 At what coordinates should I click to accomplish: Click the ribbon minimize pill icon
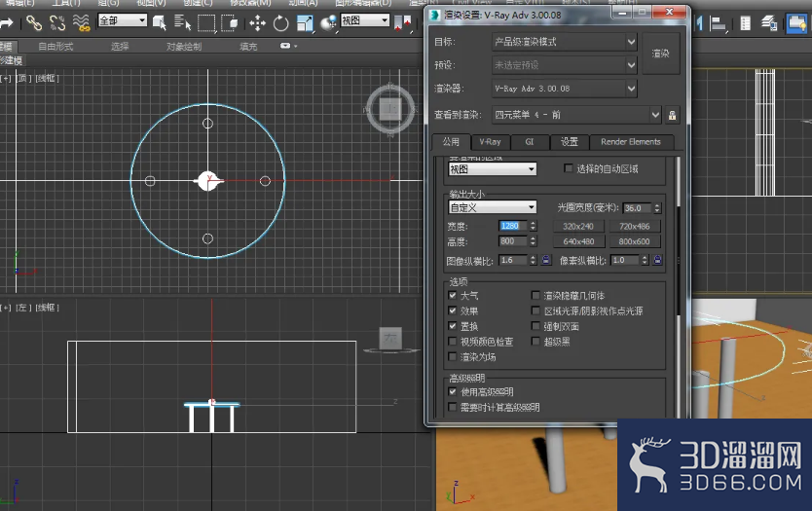tap(285, 46)
